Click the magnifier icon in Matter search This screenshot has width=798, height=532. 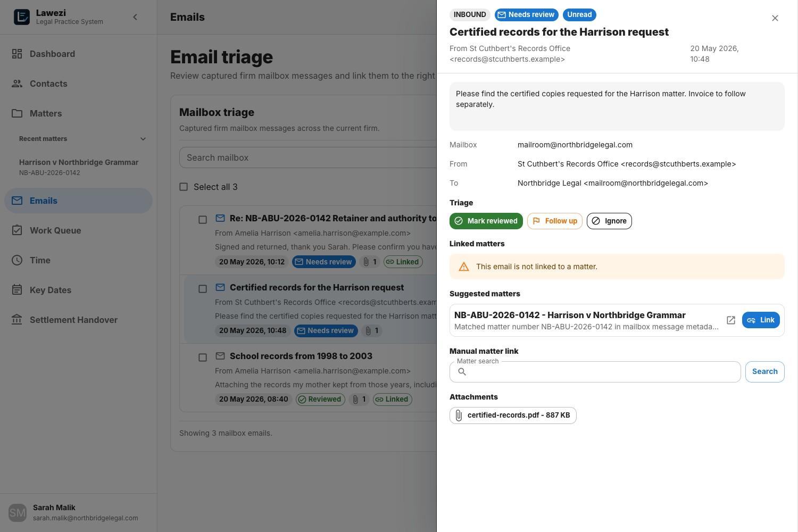click(462, 372)
